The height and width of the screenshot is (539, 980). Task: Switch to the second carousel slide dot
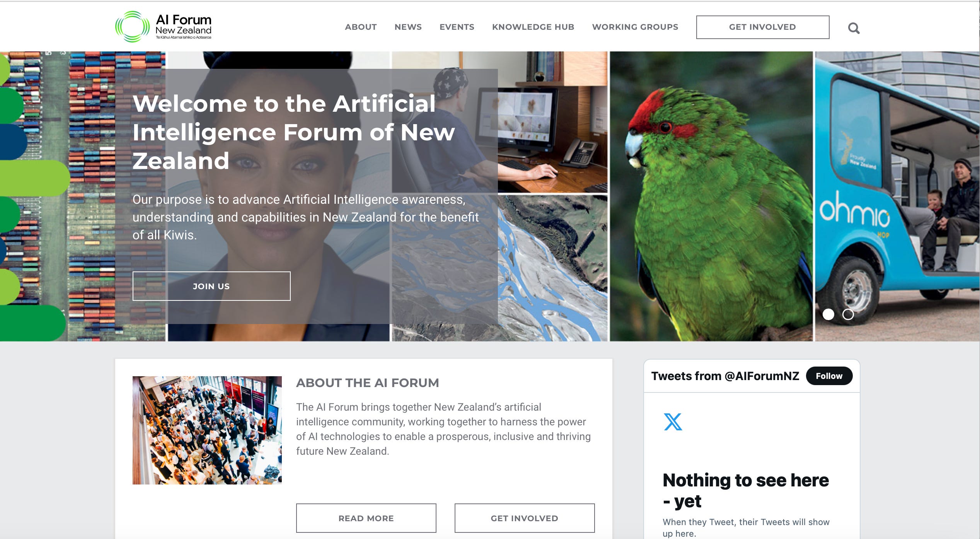pyautogui.click(x=848, y=314)
